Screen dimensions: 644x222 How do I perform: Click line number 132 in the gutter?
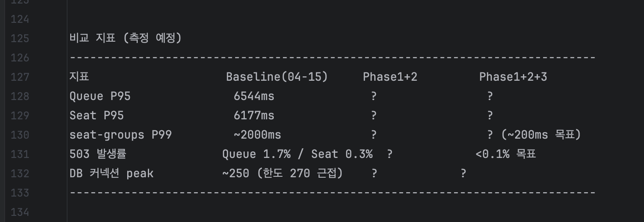click(x=20, y=174)
